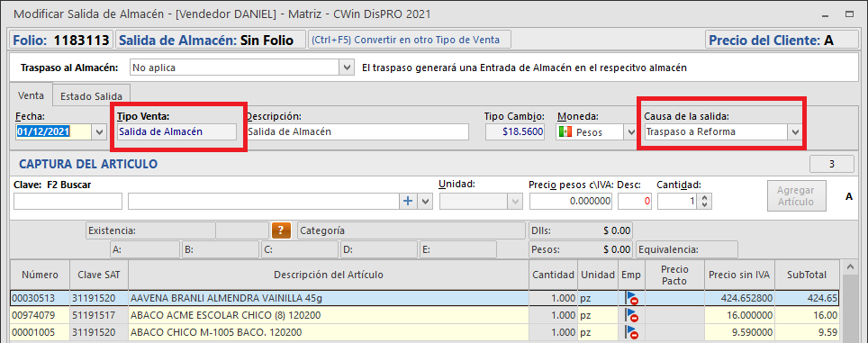
Task: Click the article count button showing 3
Action: click(x=831, y=165)
